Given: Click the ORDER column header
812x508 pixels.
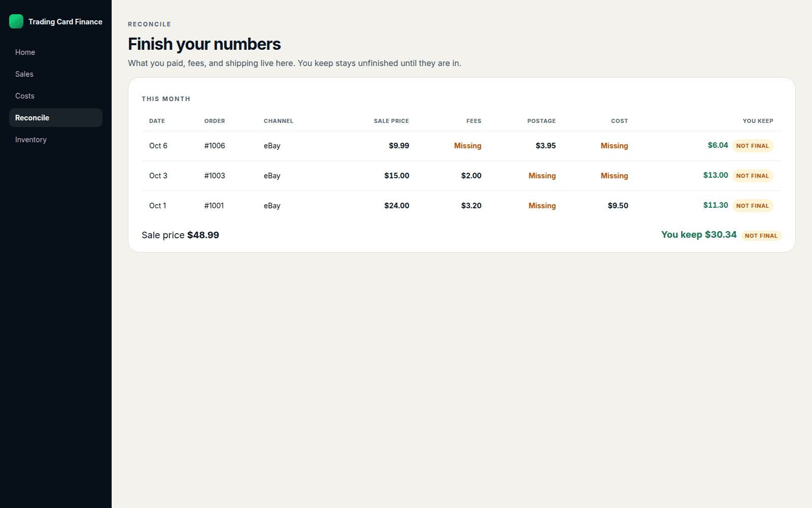Looking at the screenshot, I should (215, 121).
